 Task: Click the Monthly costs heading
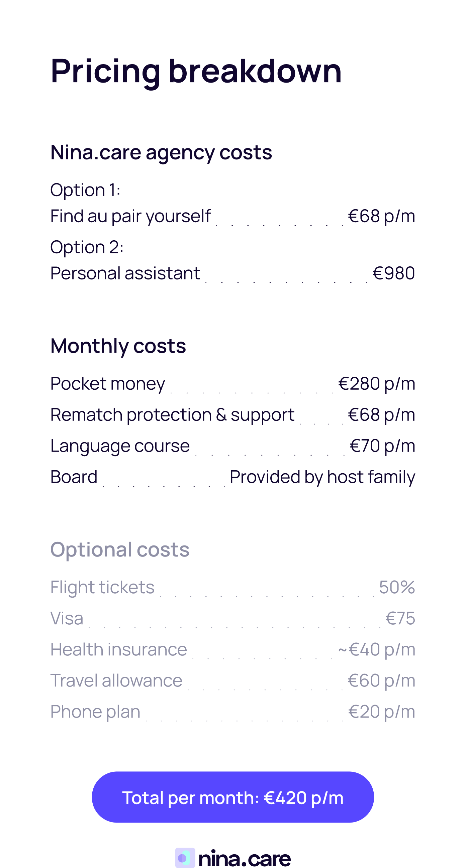[x=118, y=346]
